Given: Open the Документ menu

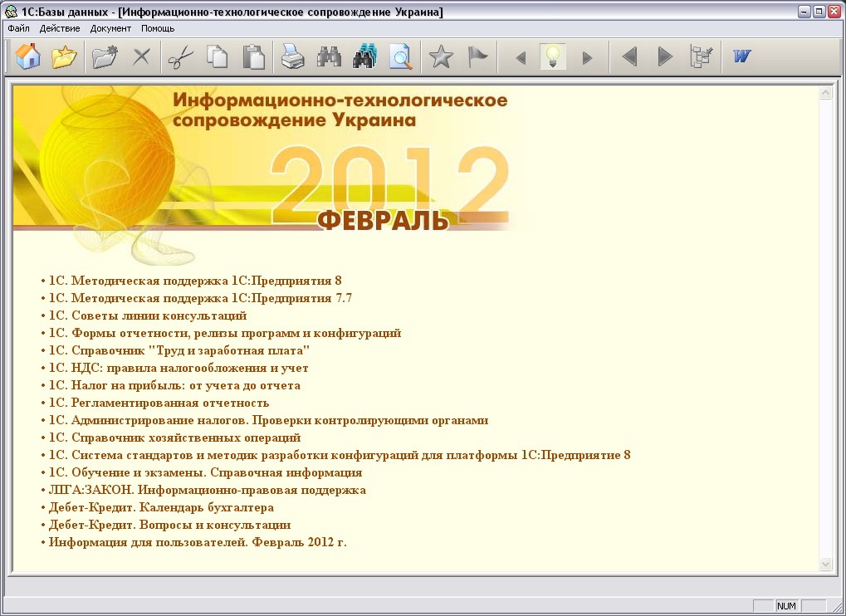Looking at the screenshot, I should (x=110, y=28).
